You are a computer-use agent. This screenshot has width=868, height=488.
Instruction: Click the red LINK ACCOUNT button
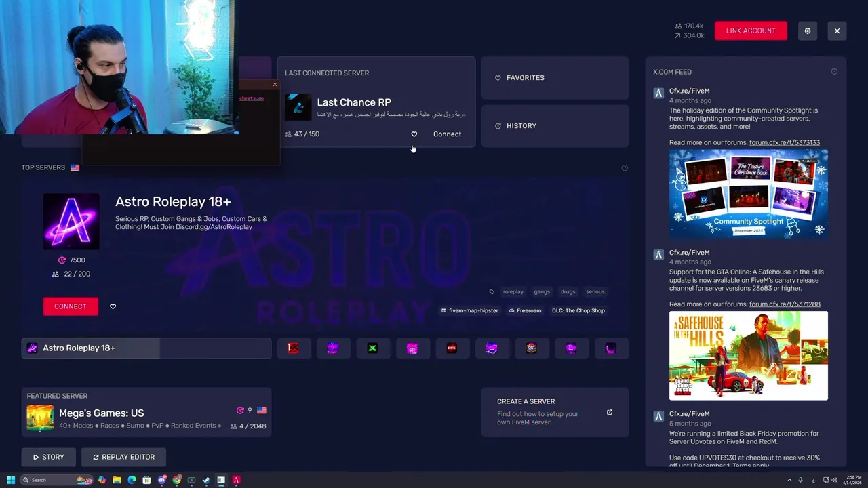(751, 30)
